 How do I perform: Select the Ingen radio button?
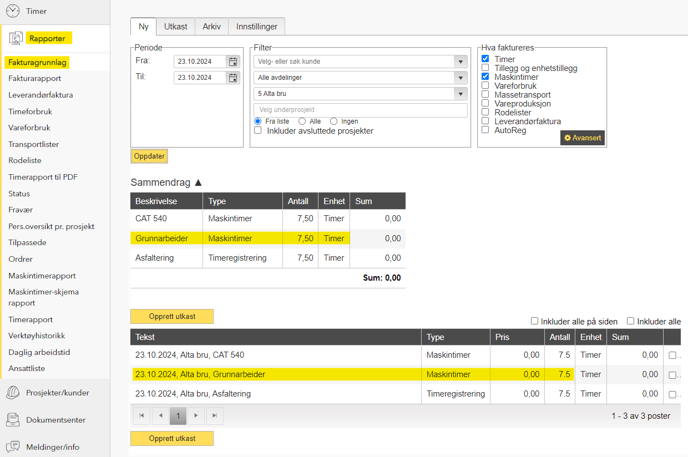pos(333,121)
